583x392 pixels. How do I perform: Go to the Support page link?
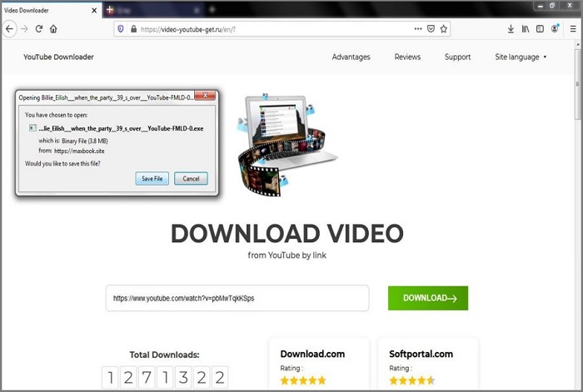pyautogui.click(x=457, y=57)
